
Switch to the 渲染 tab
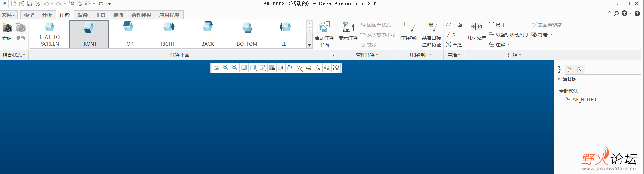[83, 15]
